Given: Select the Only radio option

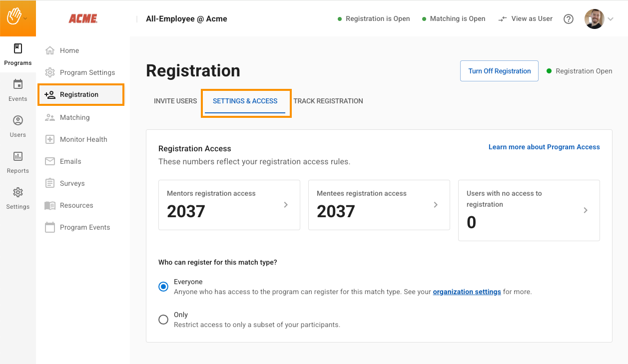Looking at the screenshot, I should (163, 320).
